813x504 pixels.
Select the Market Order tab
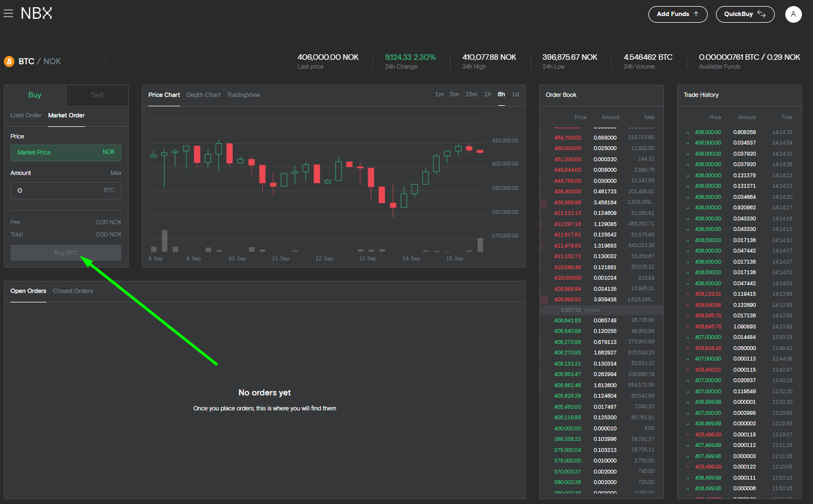click(67, 116)
